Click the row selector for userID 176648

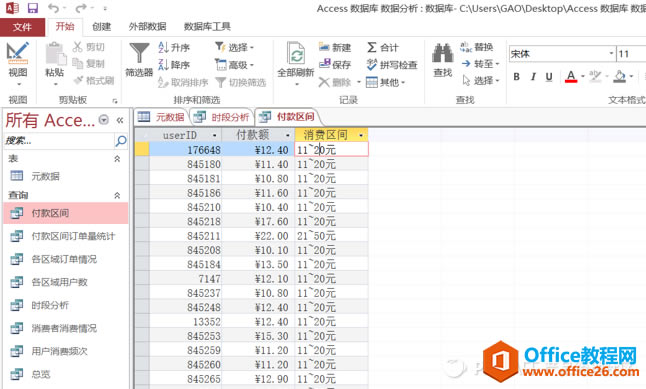pyautogui.click(x=142, y=150)
